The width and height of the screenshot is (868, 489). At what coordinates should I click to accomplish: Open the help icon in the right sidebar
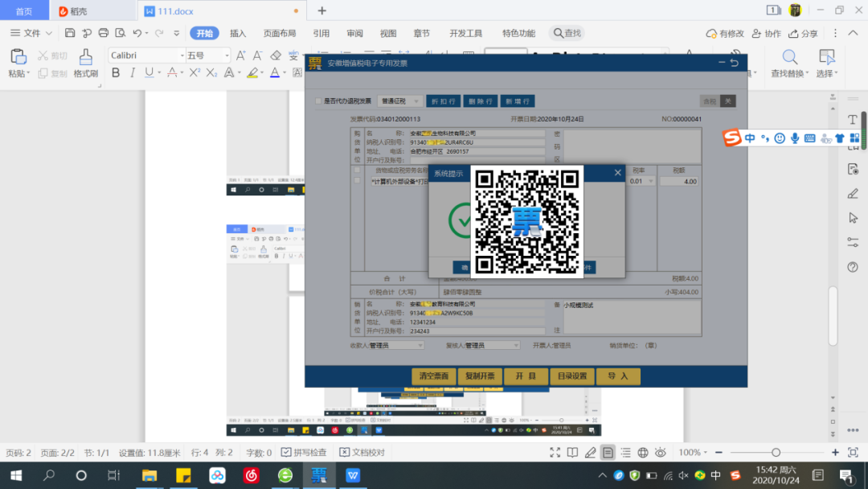pyautogui.click(x=853, y=267)
